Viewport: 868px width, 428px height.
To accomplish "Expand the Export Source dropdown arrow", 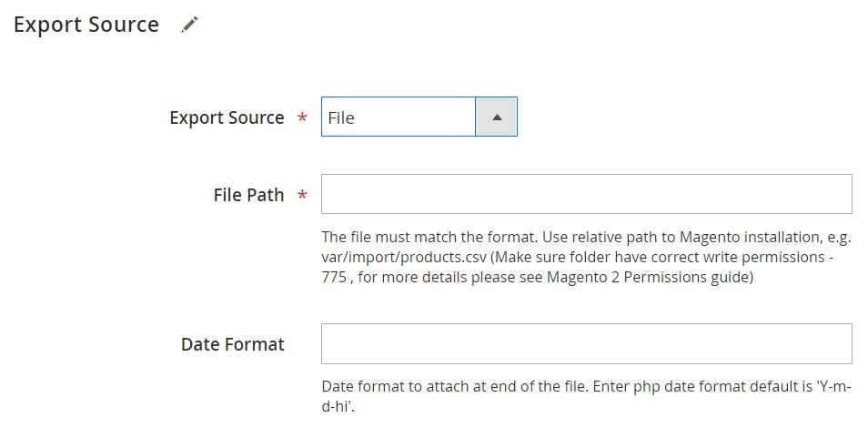I will click(x=497, y=117).
